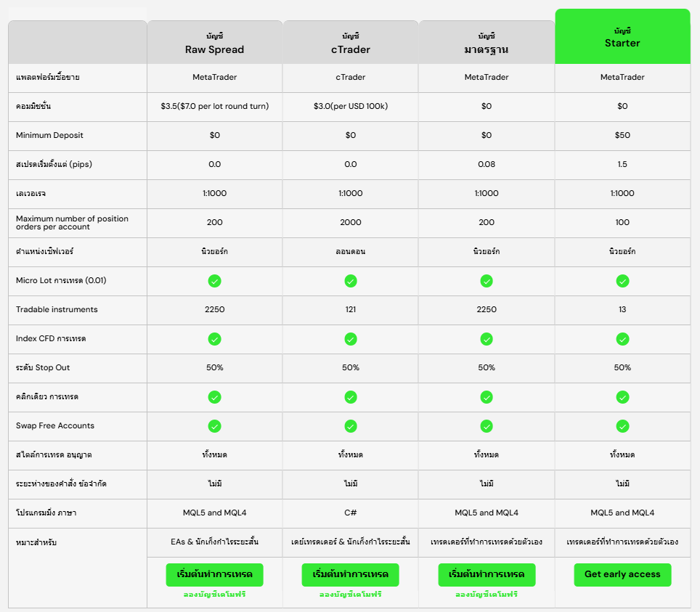
Task: Click the one-click trading checkmark for cTrader
Action: point(351,397)
